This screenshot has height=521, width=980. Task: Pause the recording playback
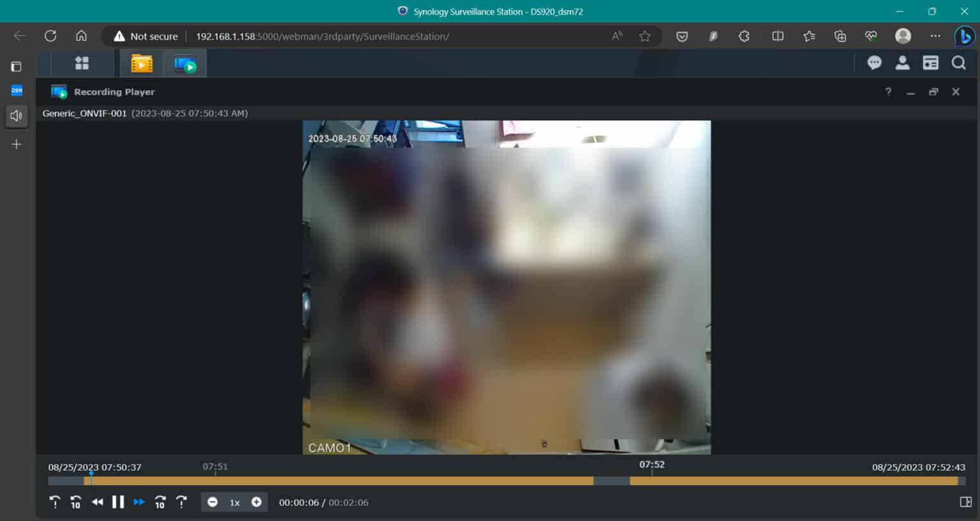pos(117,502)
